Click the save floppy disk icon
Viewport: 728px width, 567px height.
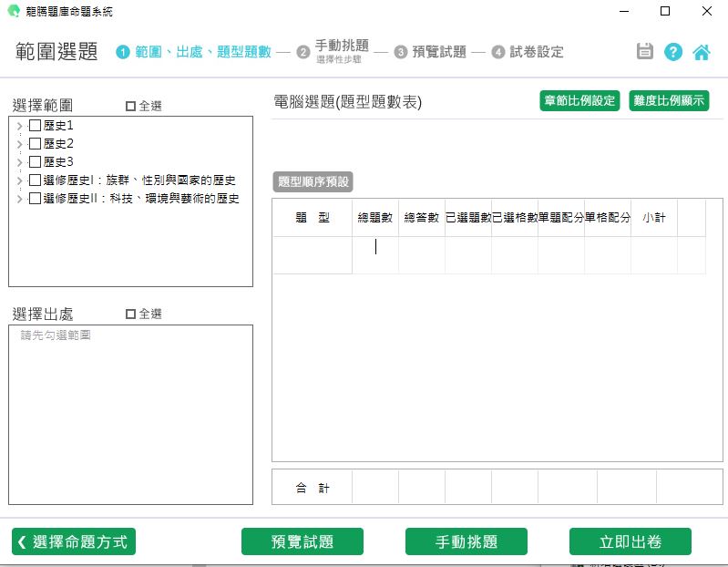tap(645, 52)
